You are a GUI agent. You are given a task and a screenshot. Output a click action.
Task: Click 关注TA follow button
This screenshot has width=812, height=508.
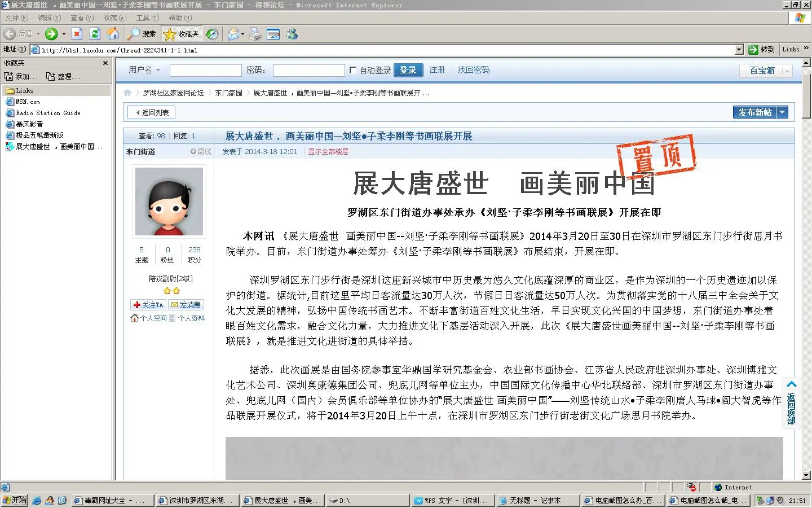pyautogui.click(x=148, y=305)
